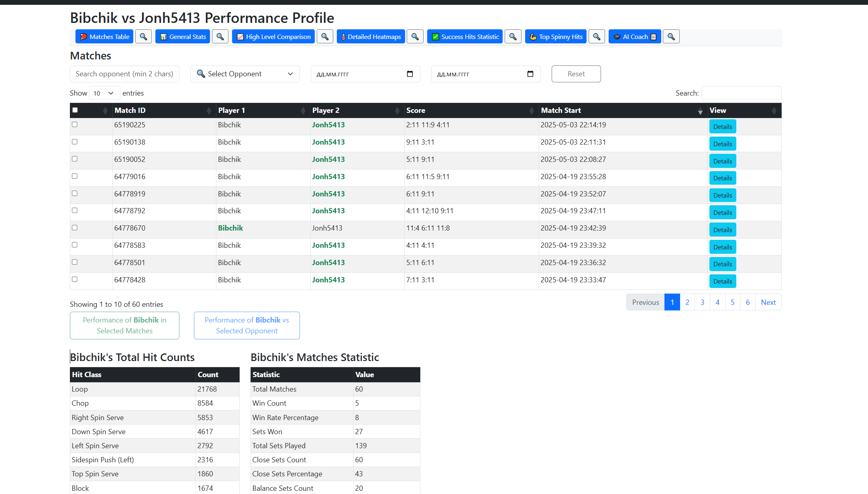Open the Select Opponent dropdown
The height and width of the screenshot is (494, 868).
[245, 74]
